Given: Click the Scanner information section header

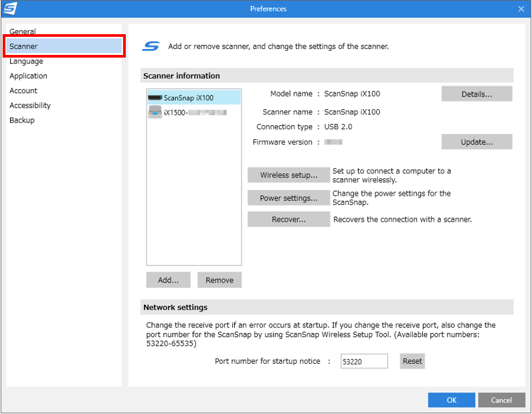Looking at the screenshot, I should click(327, 76).
